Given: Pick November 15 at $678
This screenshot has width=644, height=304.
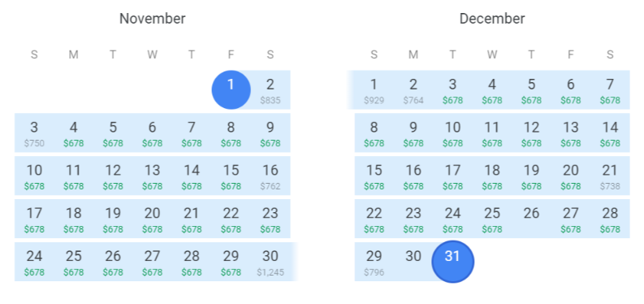Looking at the screenshot, I should point(231,176).
